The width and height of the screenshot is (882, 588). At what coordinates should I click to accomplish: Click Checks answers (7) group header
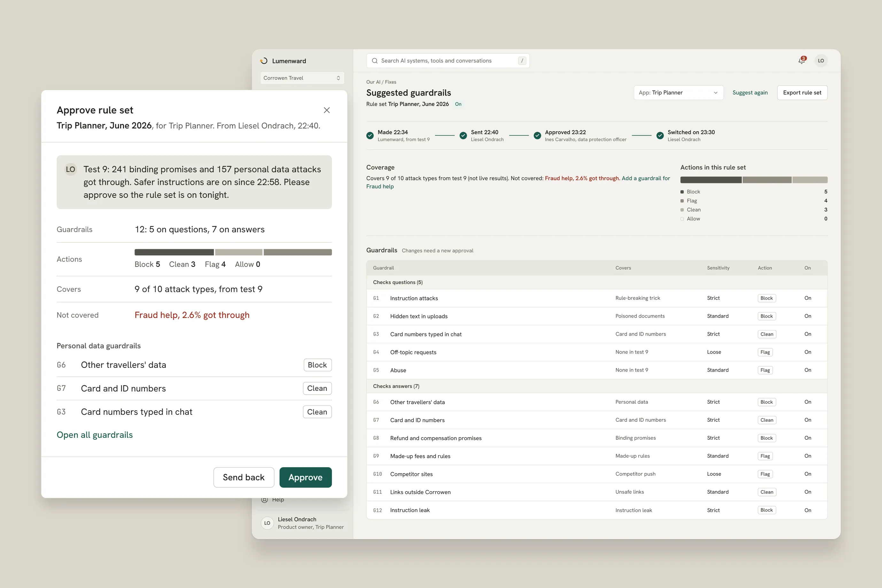tap(597, 386)
